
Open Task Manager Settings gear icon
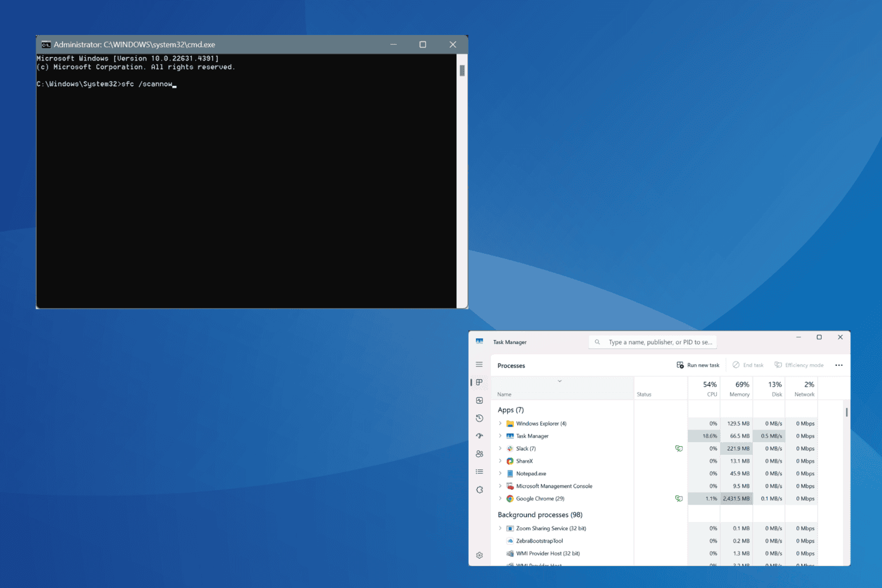pyautogui.click(x=479, y=555)
